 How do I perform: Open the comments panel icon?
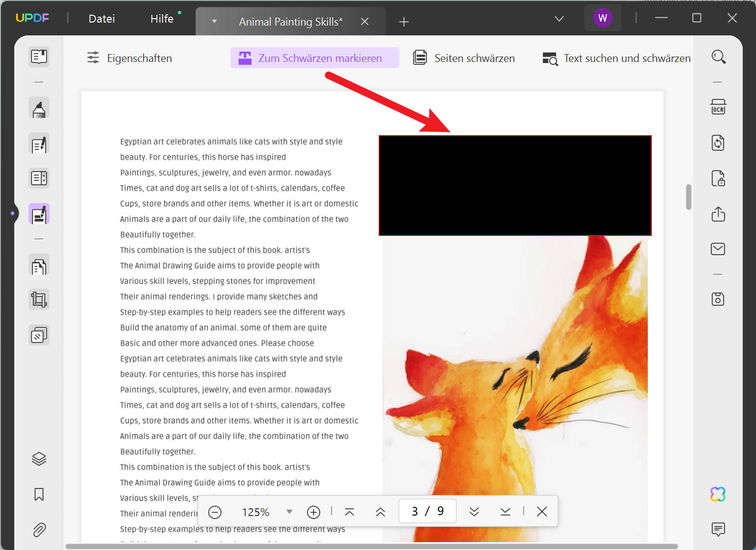pos(718,529)
